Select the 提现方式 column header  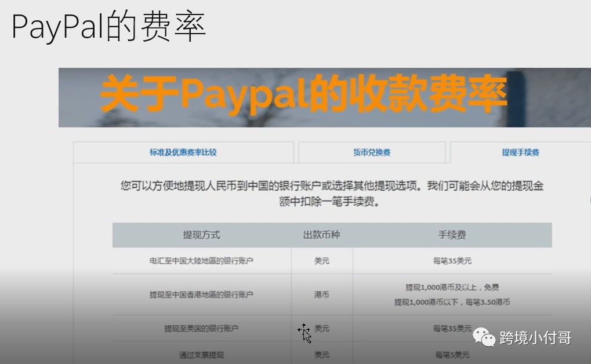[200, 235]
